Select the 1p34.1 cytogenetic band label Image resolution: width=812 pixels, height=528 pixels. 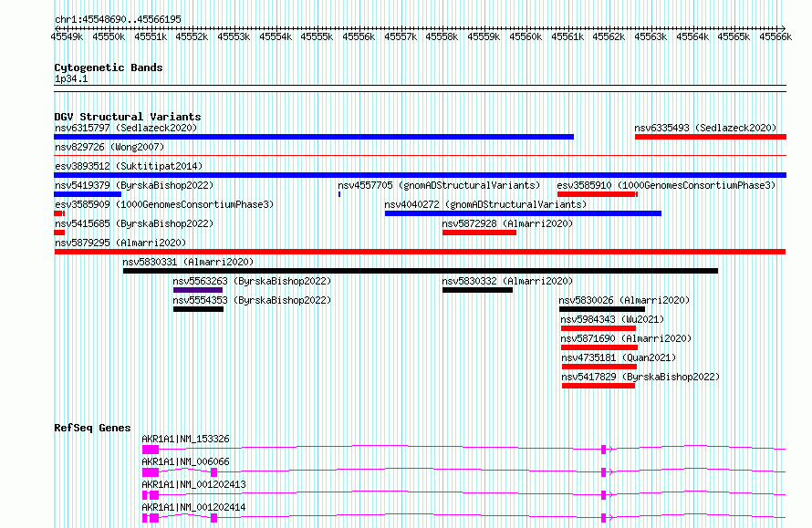click(71, 79)
